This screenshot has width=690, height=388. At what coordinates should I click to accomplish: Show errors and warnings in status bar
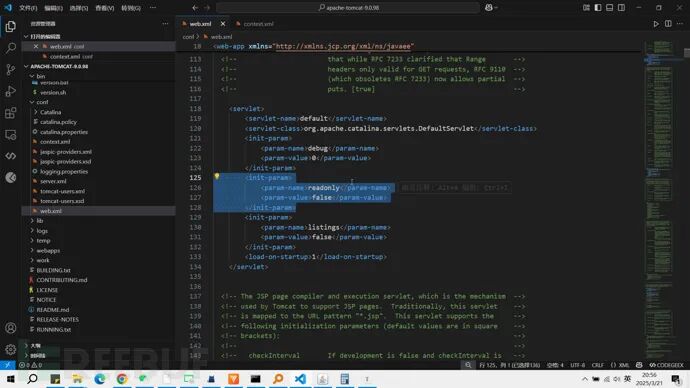pyautogui.click(x=30, y=365)
